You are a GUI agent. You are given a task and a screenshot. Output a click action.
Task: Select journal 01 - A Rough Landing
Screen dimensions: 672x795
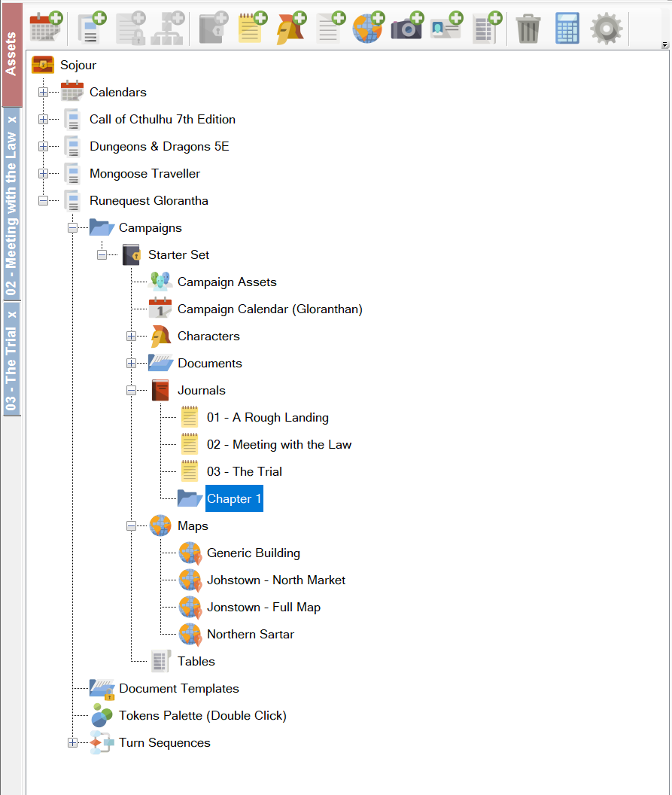coord(267,418)
